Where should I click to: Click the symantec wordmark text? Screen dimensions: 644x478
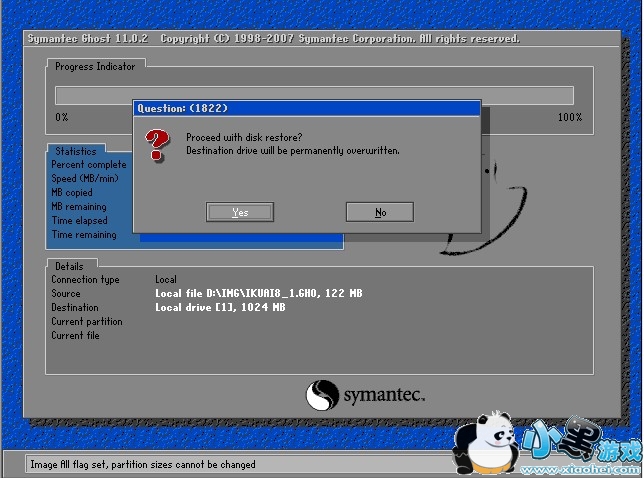[x=385, y=394]
